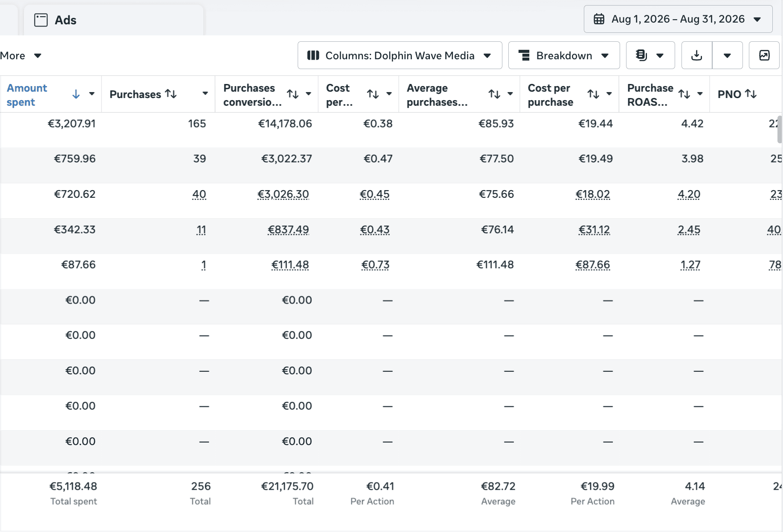Expand the export options arrow
The image size is (783, 532).
[728, 55]
